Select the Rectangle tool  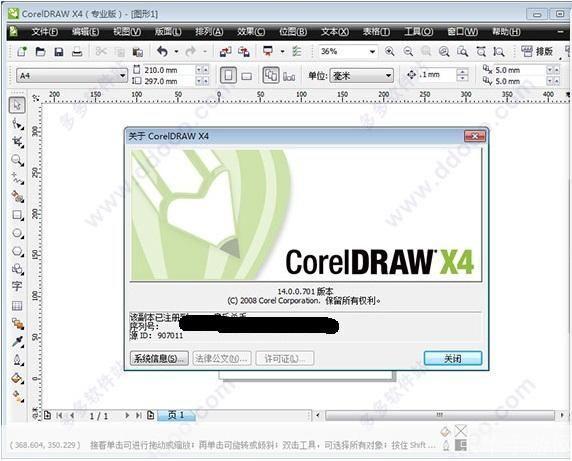[x=17, y=215]
